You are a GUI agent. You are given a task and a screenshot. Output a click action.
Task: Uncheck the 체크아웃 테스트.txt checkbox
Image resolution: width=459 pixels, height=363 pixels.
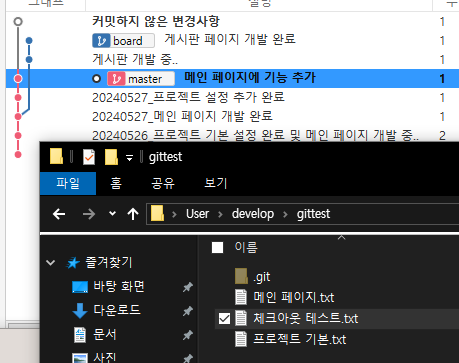point(224,319)
